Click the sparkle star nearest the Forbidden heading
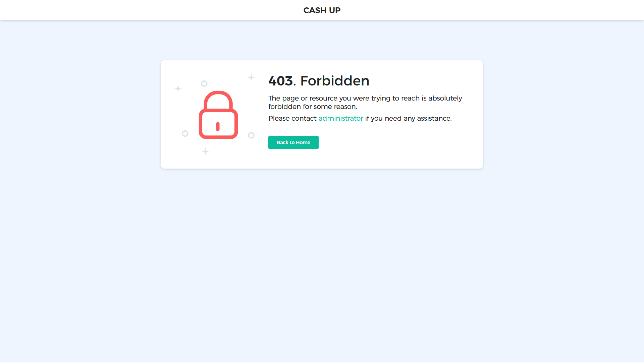 [x=251, y=77]
